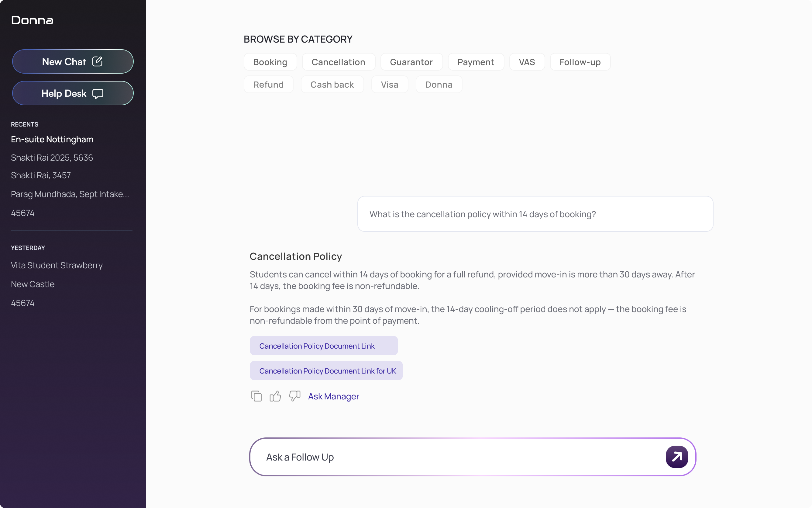Select the Booking category
Screen dimensions: 812x508
coord(270,62)
